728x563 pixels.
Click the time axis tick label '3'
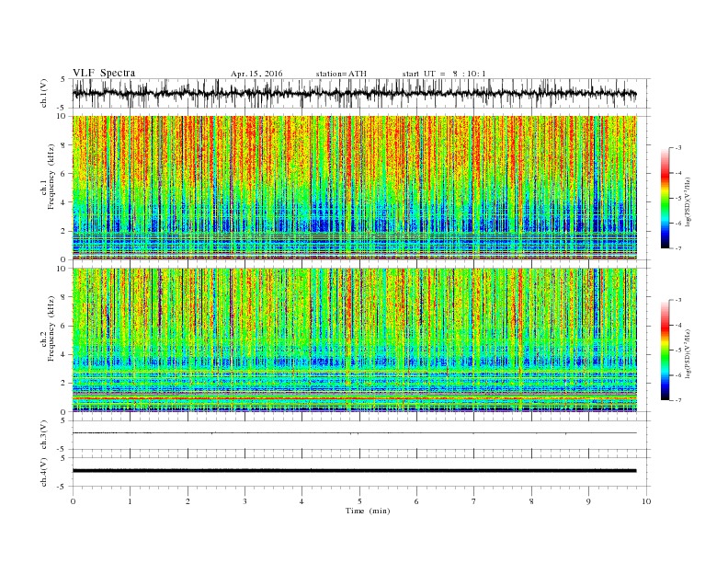click(245, 501)
